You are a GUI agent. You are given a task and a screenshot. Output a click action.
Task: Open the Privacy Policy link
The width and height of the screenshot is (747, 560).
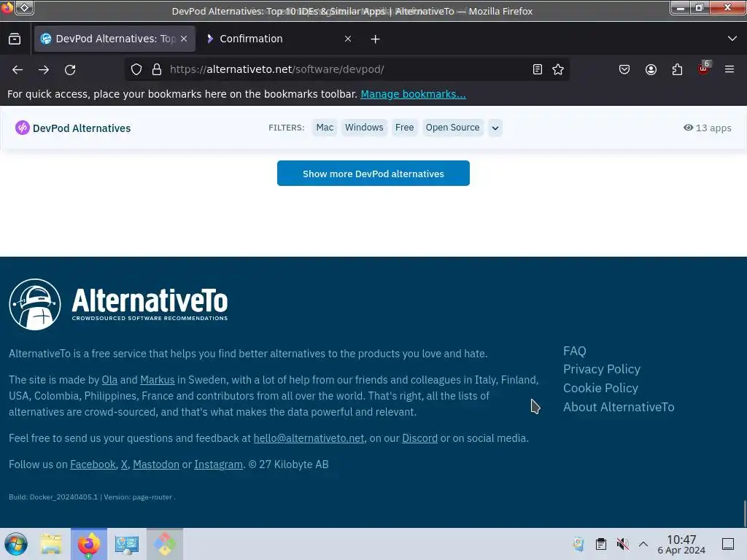(x=602, y=369)
